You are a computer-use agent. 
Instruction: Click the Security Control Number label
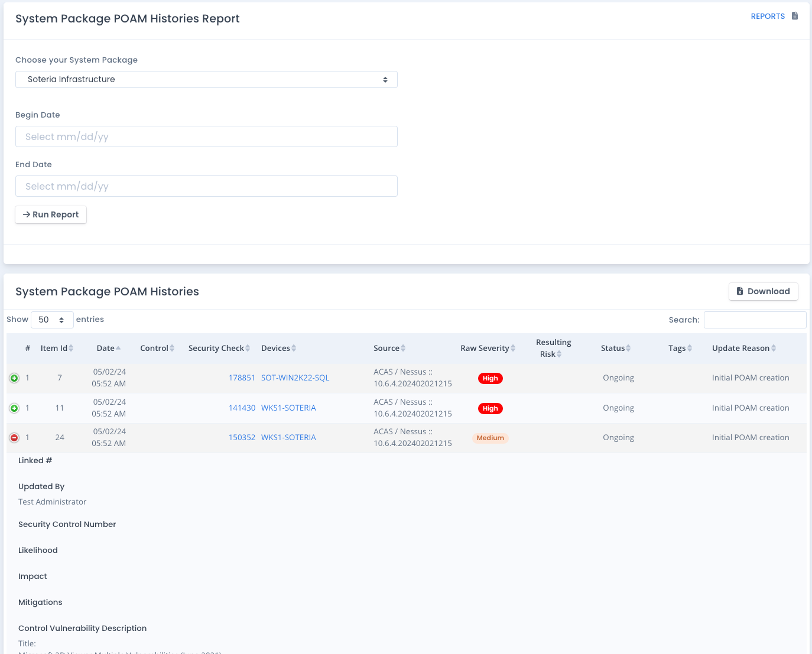click(x=67, y=525)
